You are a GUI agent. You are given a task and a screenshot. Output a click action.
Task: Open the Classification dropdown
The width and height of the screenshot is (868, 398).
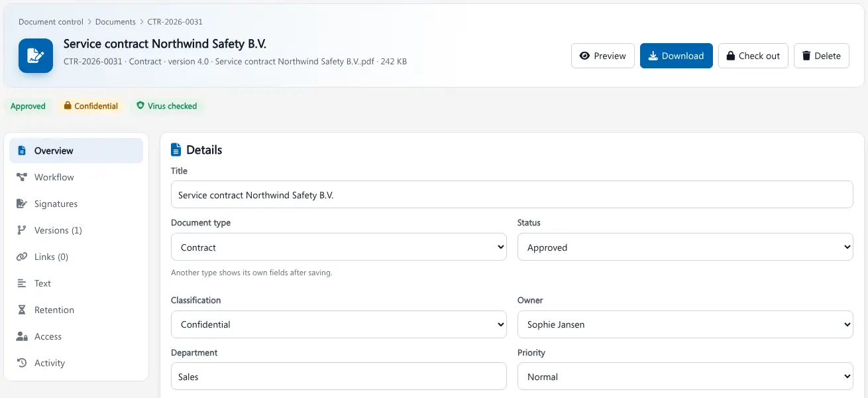click(339, 324)
